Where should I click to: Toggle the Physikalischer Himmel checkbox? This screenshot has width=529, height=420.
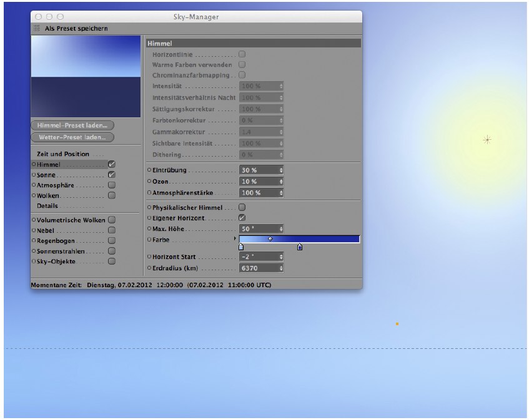(x=242, y=207)
